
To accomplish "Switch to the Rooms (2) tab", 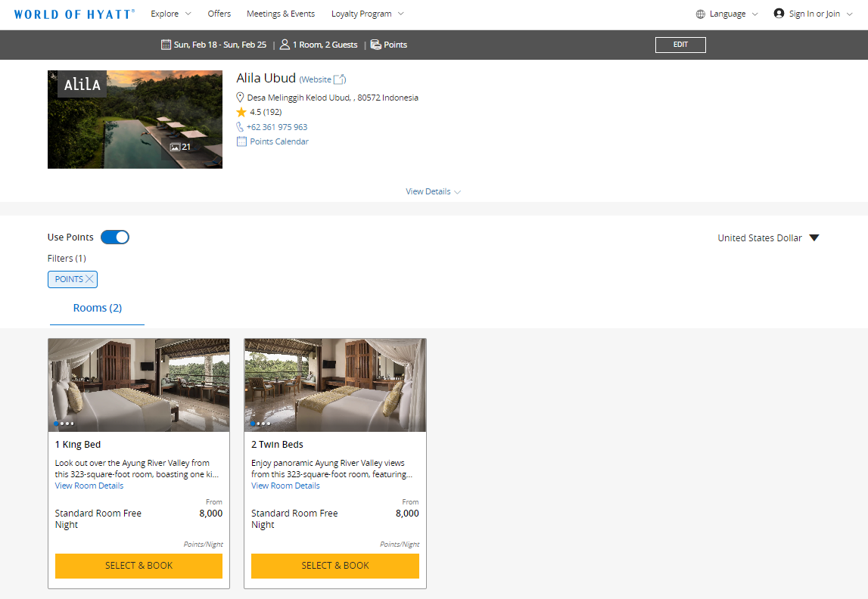I will point(97,308).
